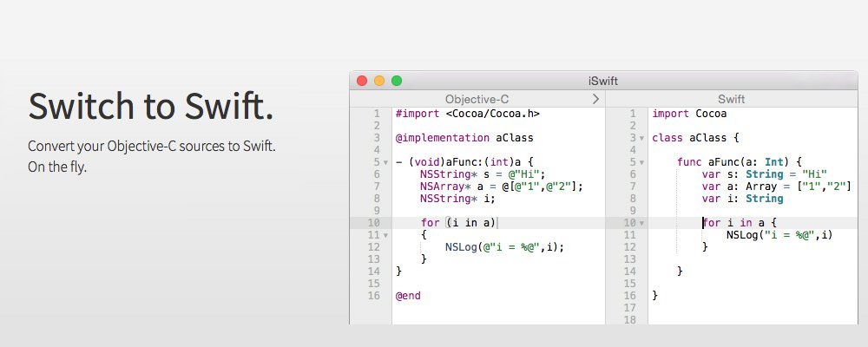Minimize iSwift window using yellow button
Image resolution: width=868 pixels, height=347 pixels.
coord(379,81)
